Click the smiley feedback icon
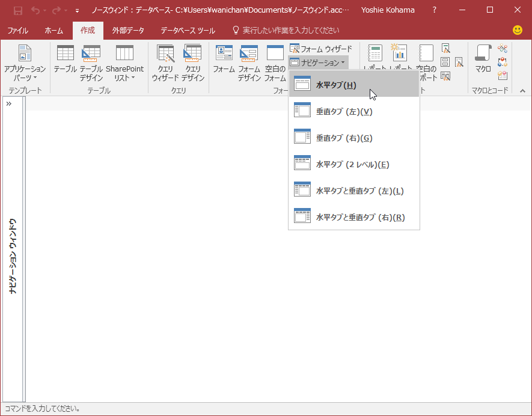The height and width of the screenshot is (416, 532). (x=518, y=30)
